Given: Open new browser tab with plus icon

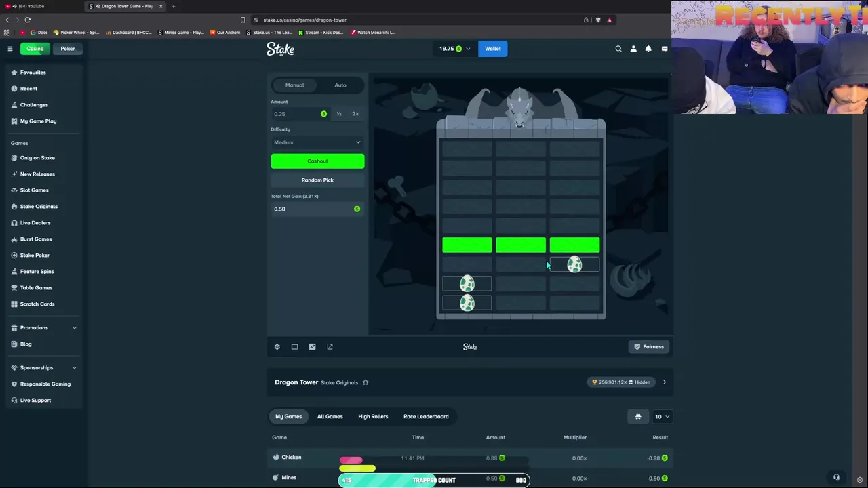Looking at the screenshot, I should point(173,6).
